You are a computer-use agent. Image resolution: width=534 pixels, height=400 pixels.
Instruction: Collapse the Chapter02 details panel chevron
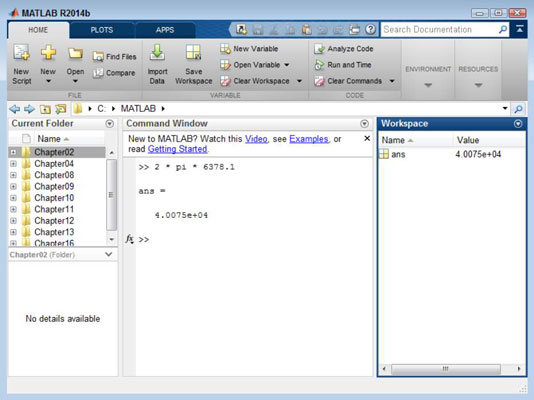(x=109, y=254)
